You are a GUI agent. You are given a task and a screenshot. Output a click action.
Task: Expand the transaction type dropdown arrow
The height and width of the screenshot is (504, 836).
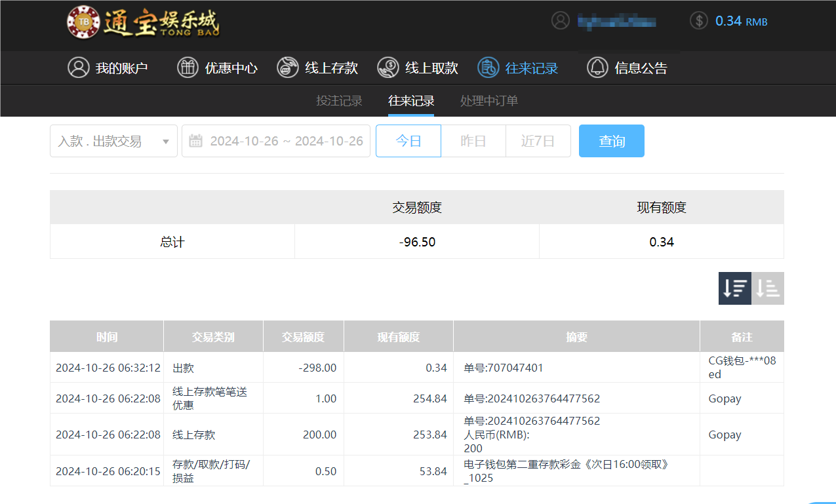coord(166,141)
